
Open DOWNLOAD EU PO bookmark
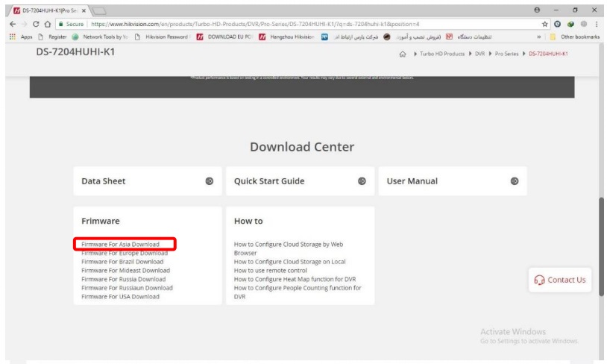click(x=224, y=37)
